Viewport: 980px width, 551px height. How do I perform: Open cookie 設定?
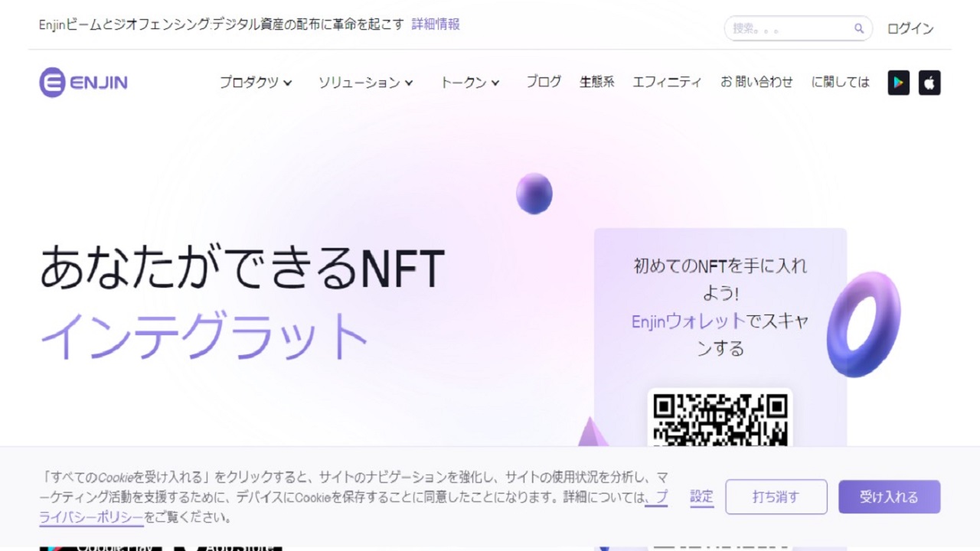(x=701, y=496)
